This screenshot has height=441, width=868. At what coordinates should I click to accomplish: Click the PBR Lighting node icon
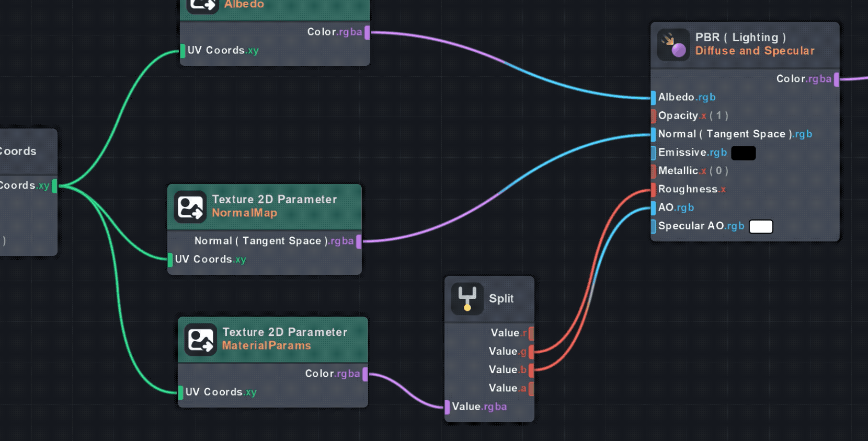(673, 45)
